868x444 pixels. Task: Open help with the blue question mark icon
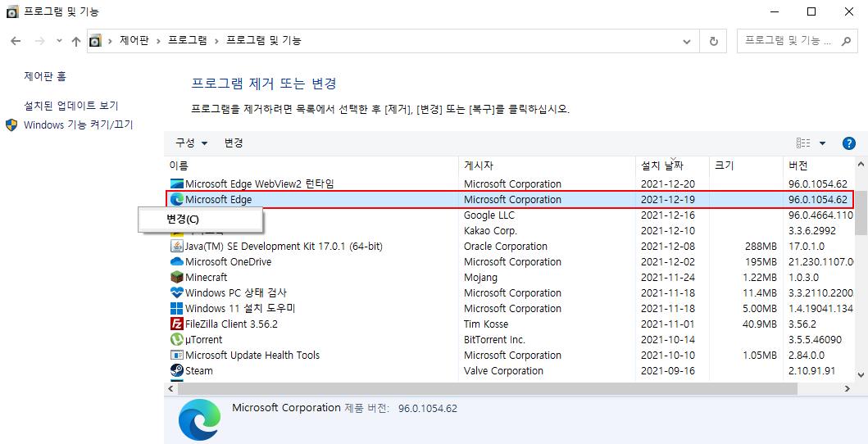click(x=848, y=143)
